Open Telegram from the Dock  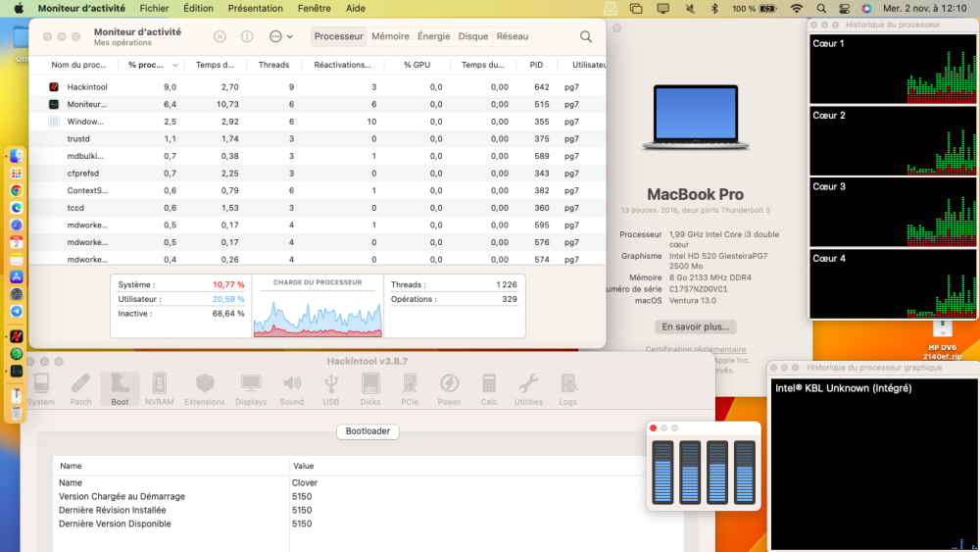click(17, 312)
